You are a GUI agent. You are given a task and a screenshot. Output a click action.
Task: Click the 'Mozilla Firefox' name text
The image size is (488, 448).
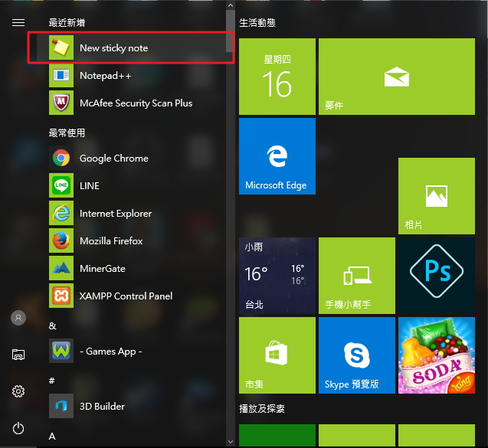[x=111, y=240]
